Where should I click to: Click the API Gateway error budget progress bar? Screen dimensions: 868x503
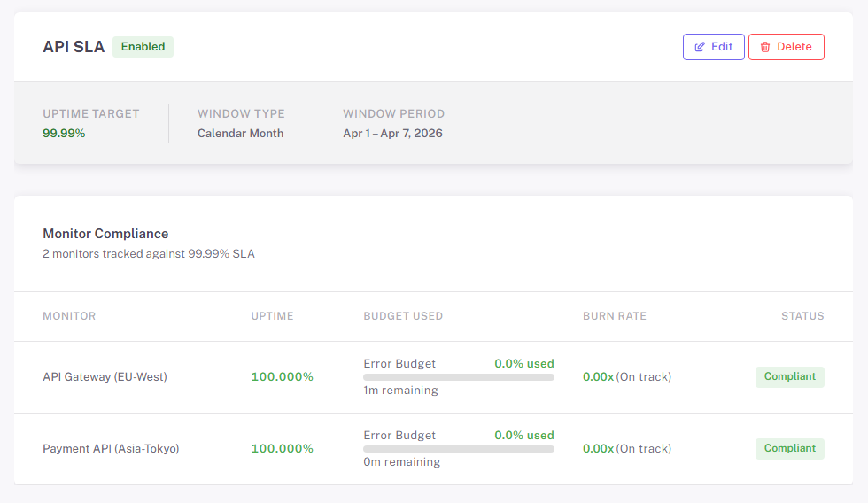click(x=458, y=377)
